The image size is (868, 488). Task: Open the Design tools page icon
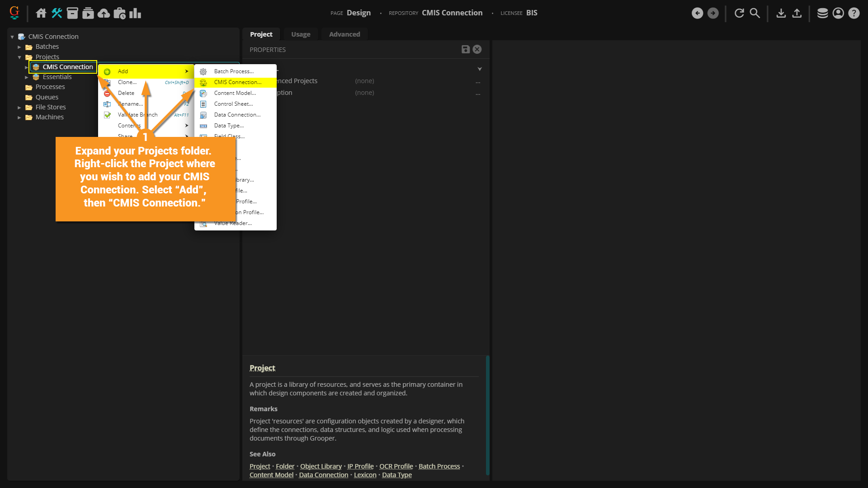pos(57,13)
